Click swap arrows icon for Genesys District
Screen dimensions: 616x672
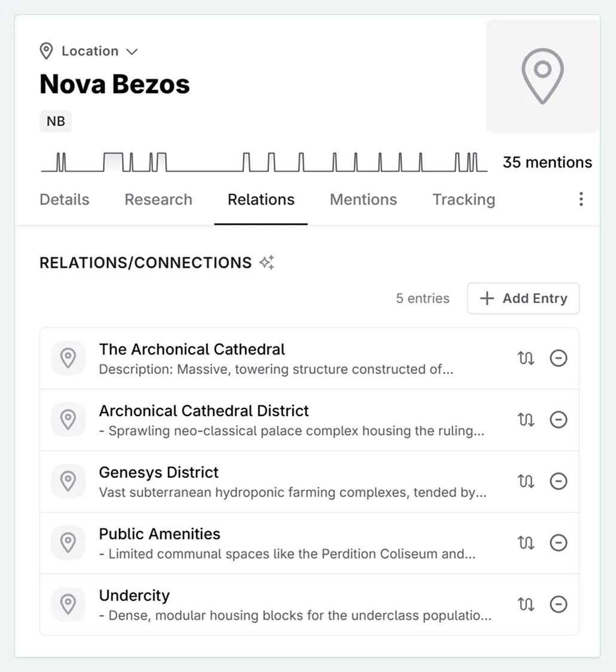point(526,481)
